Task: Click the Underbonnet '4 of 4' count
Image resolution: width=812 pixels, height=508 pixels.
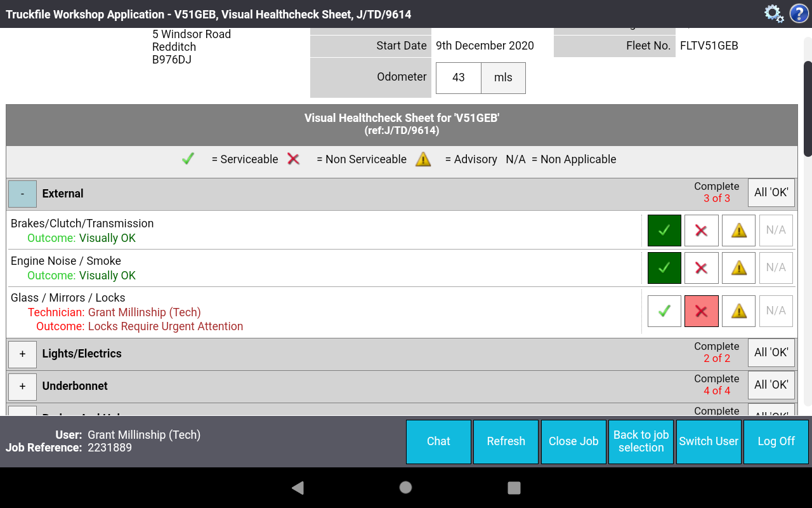Action: pos(717,391)
